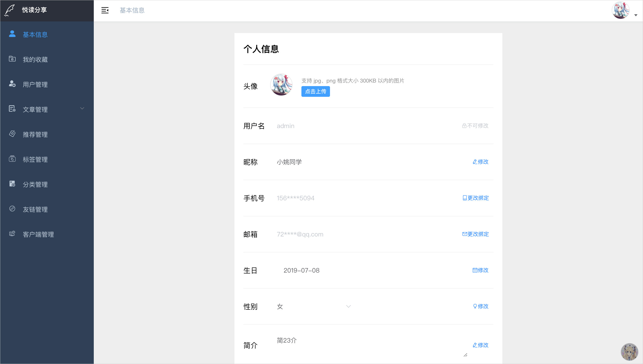Click the 点击上传 upload button

pos(315,91)
